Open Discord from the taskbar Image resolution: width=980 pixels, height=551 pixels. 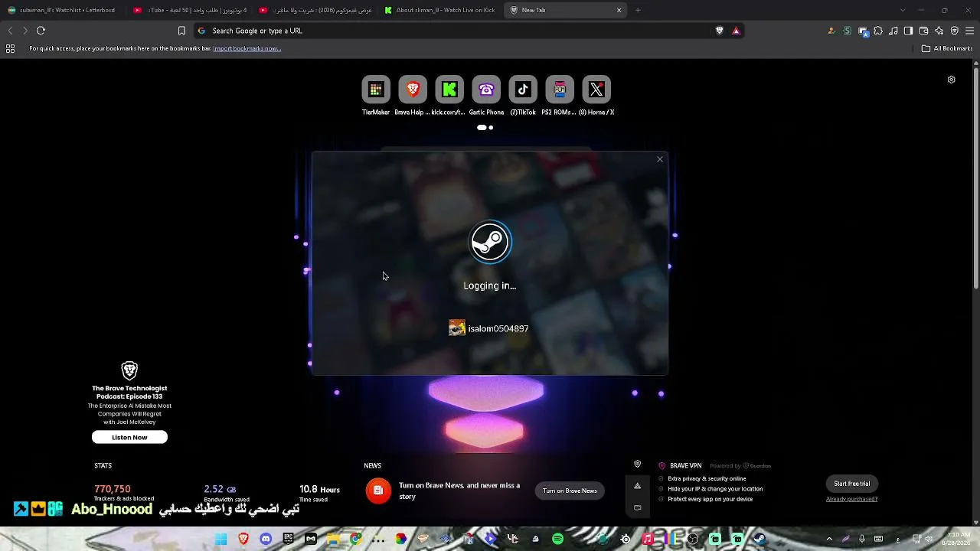pos(266,539)
